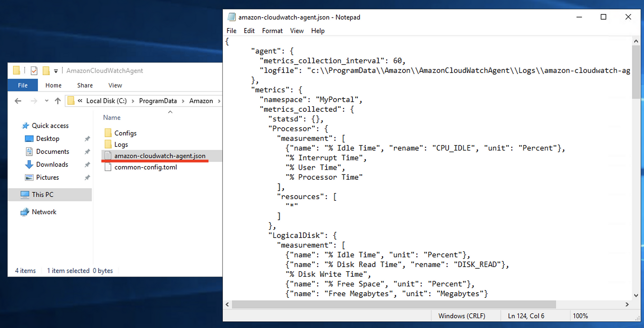Open the File tab in File Explorer

pyautogui.click(x=23, y=85)
